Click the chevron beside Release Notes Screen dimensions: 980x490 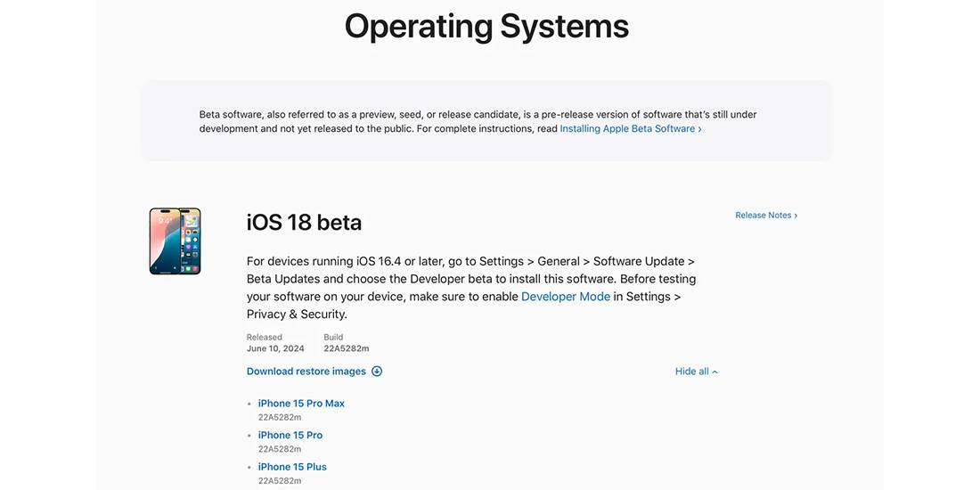[x=796, y=216]
